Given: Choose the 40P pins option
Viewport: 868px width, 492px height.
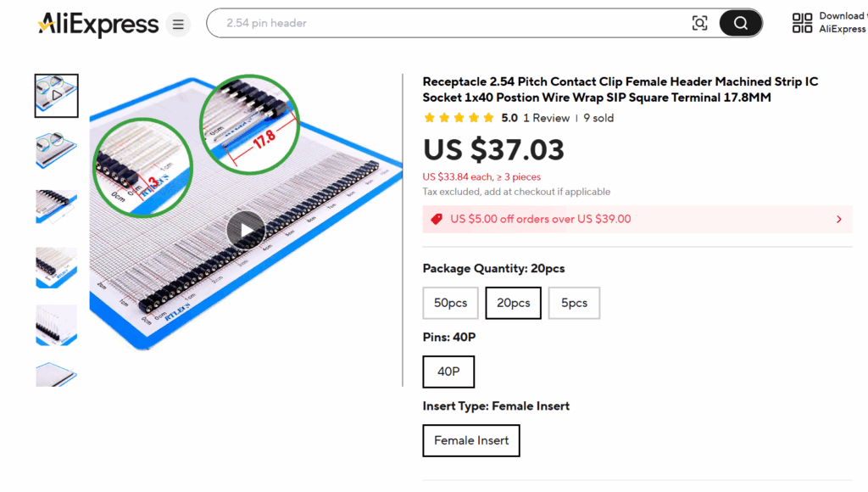Looking at the screenshot, I should pyautogui.click(x=448, y=372).
